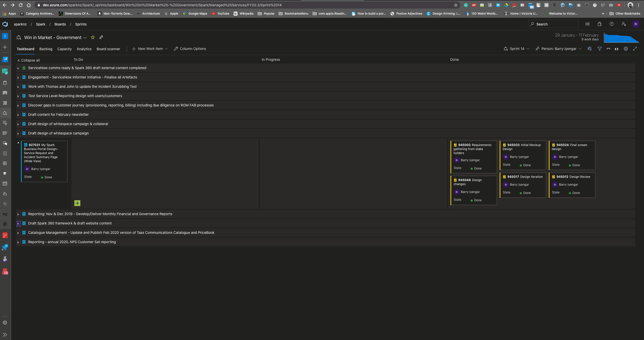Open the team selector dropdown chevron

point(85,38)
